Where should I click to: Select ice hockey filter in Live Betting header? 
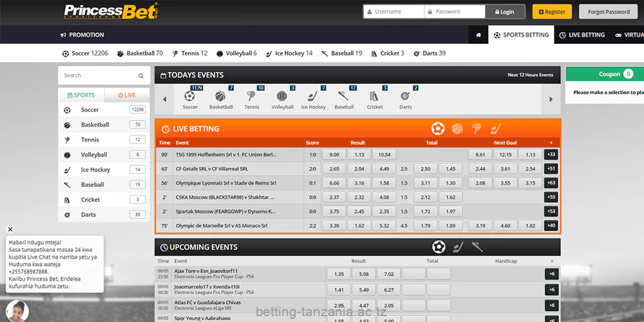click(x=495, y=129)
